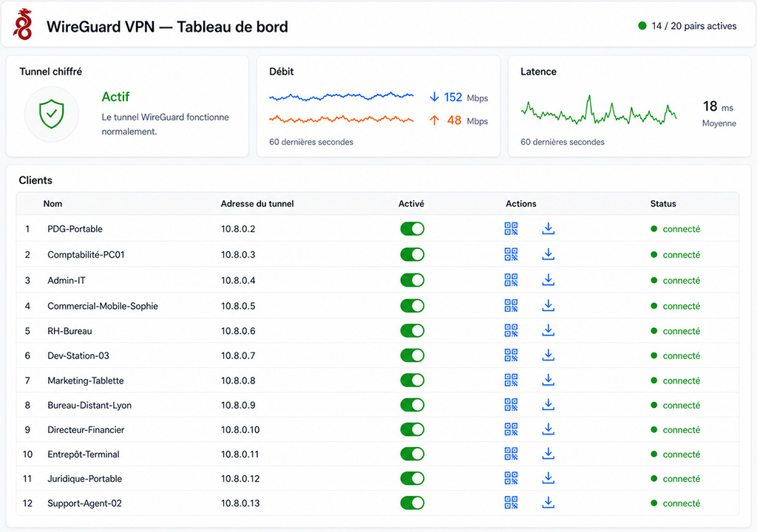Download config for Support-Agent-02
Screen dimensions: 757x532
click(548, 502)
